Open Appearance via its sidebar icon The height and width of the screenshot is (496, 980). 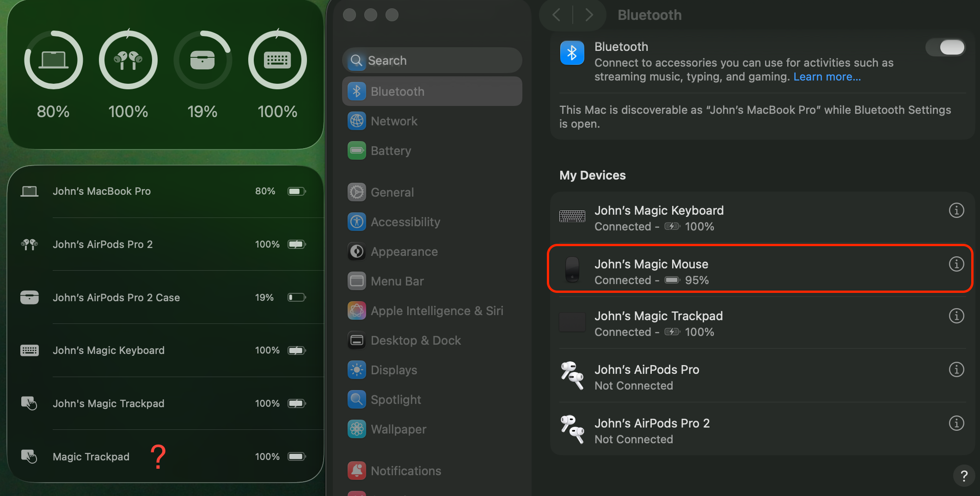(356, 251)
